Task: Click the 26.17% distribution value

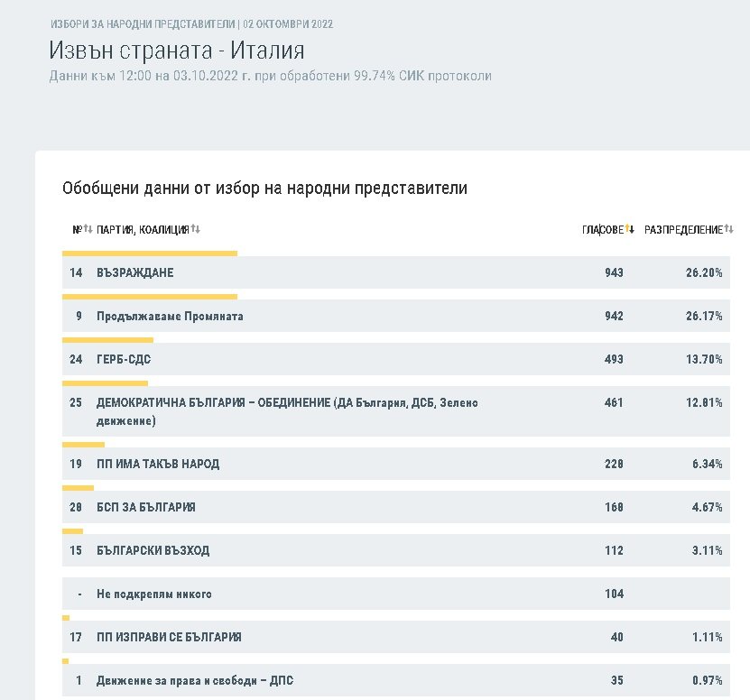Action: (x=703, y=317)
